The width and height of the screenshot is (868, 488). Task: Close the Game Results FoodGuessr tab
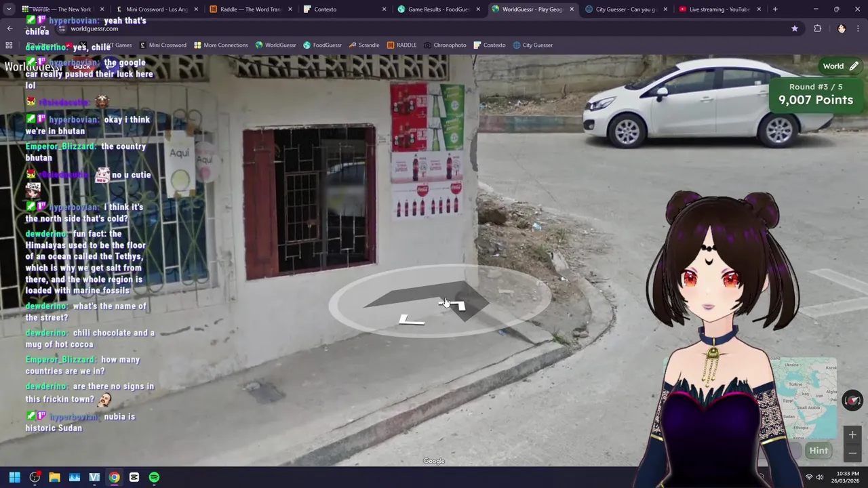click(x=477, y=9)
